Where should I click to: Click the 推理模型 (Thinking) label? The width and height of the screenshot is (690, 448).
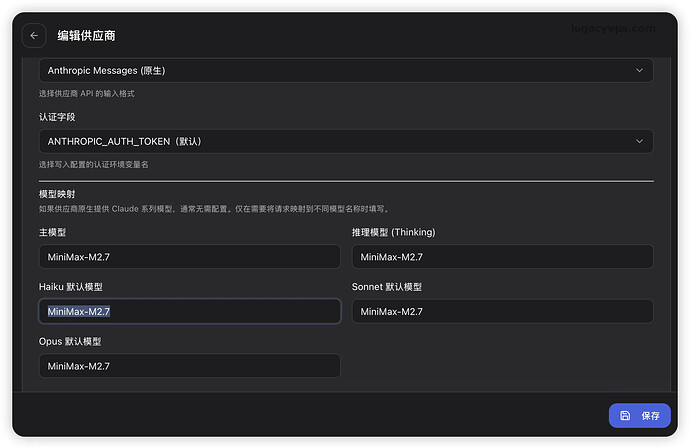[393, 232]
